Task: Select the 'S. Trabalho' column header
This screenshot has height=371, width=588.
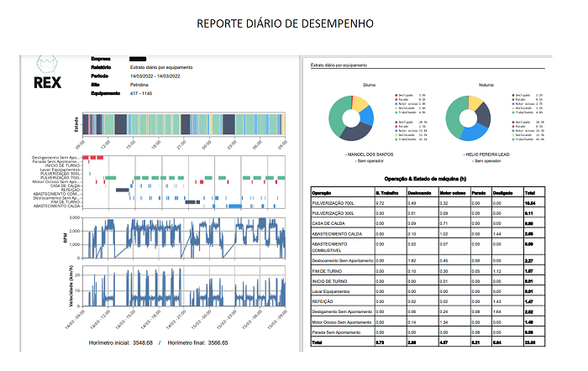Action: point(386,191)
